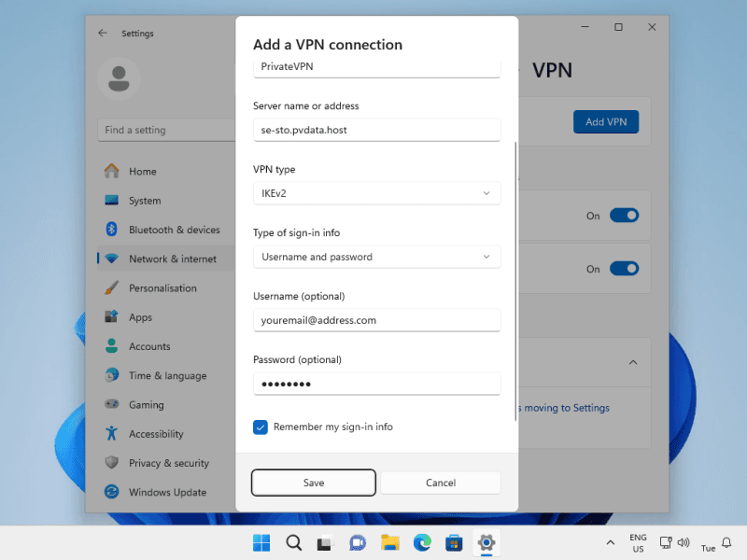
Task: Cancel adding the VPN connection
Action: (x=441, y=483)
